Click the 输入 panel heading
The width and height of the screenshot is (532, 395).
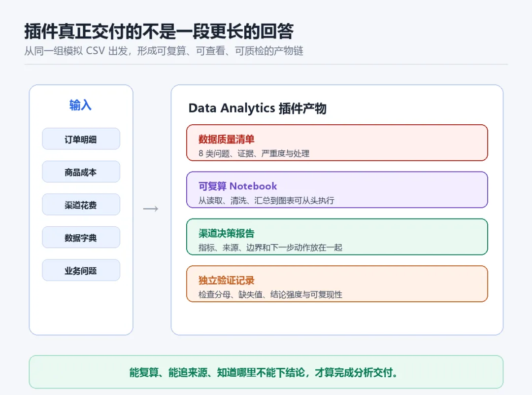coord(80,105)
